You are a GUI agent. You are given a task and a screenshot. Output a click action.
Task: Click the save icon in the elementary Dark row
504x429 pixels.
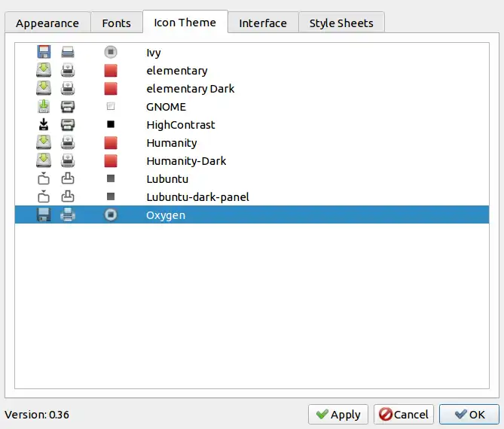tap(44, 88)
